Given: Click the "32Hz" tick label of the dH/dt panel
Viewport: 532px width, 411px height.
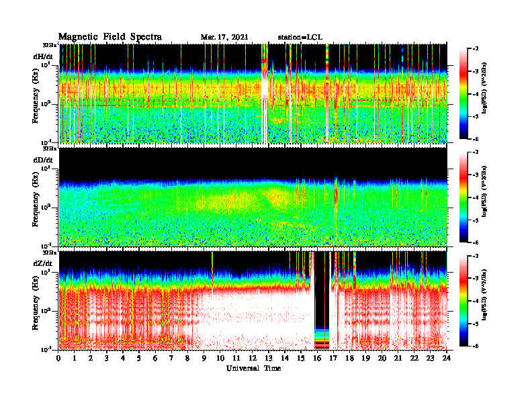Looking at the screenshot, I should pyautogui.click(x=50, y=44).
